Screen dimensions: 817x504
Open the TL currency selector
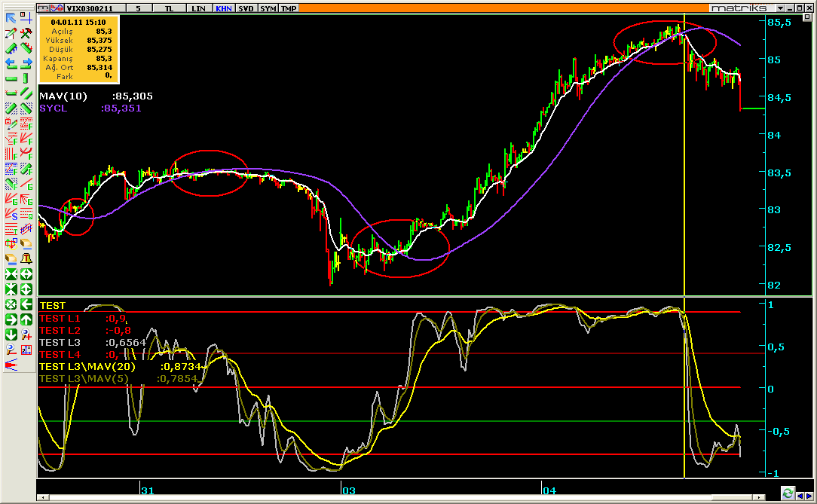(169, 8)
